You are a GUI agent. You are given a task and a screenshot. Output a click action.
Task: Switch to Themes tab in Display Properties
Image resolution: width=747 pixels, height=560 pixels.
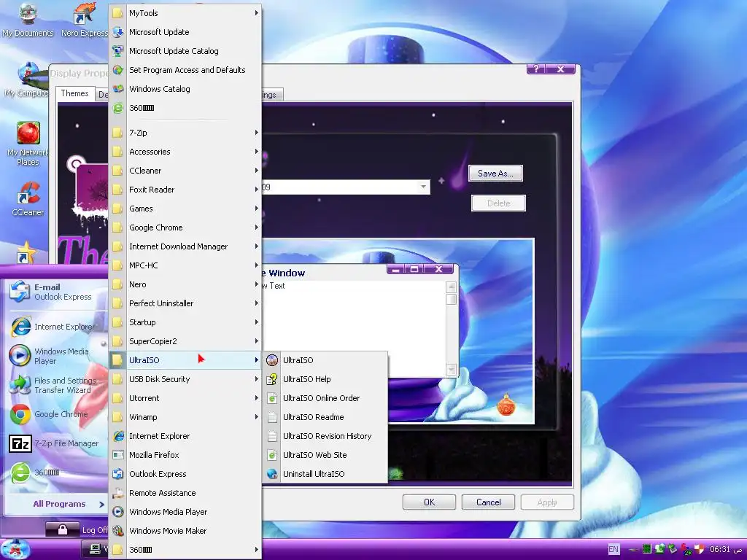pyautogui.click(x=75, y=93)
